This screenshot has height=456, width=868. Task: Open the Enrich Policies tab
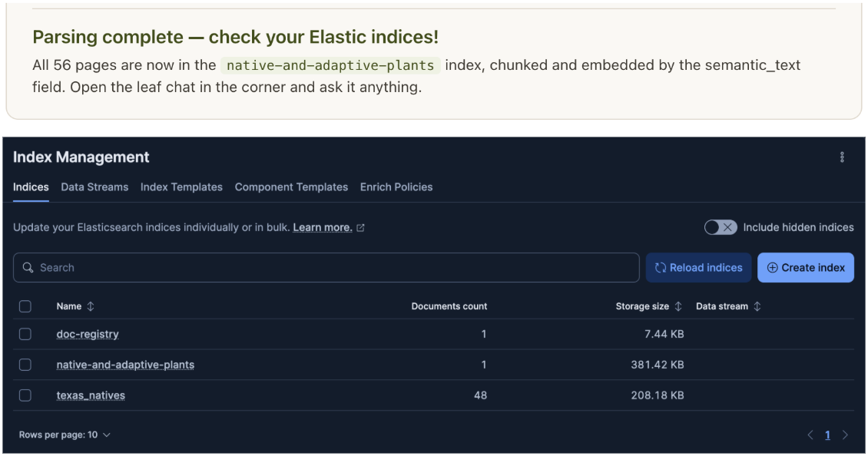coord(396,187)
